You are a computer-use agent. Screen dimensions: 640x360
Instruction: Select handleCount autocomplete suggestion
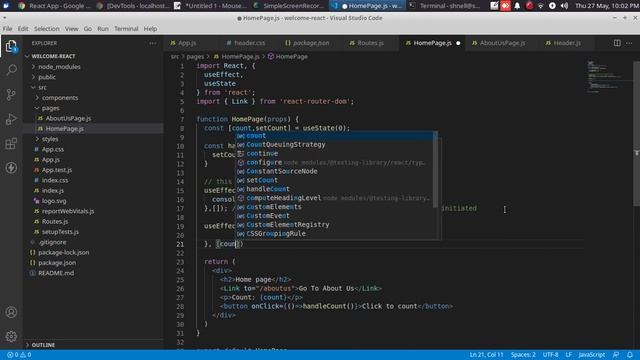(x=335, y=189)
